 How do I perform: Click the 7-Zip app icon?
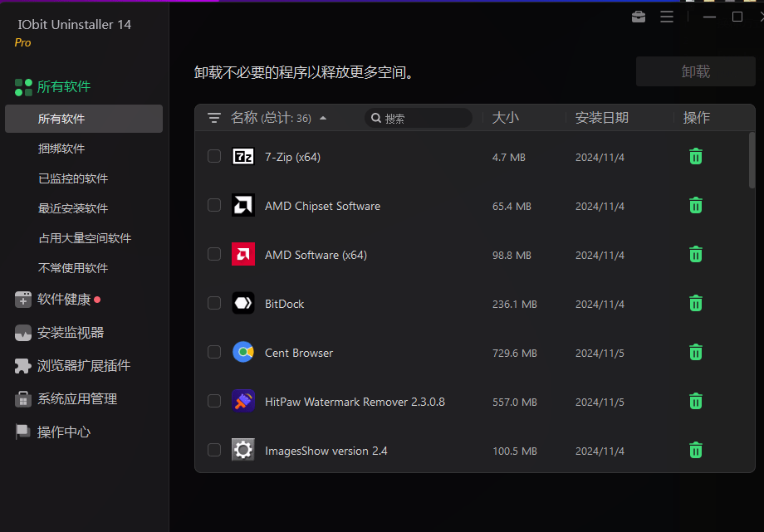[243, 156]
